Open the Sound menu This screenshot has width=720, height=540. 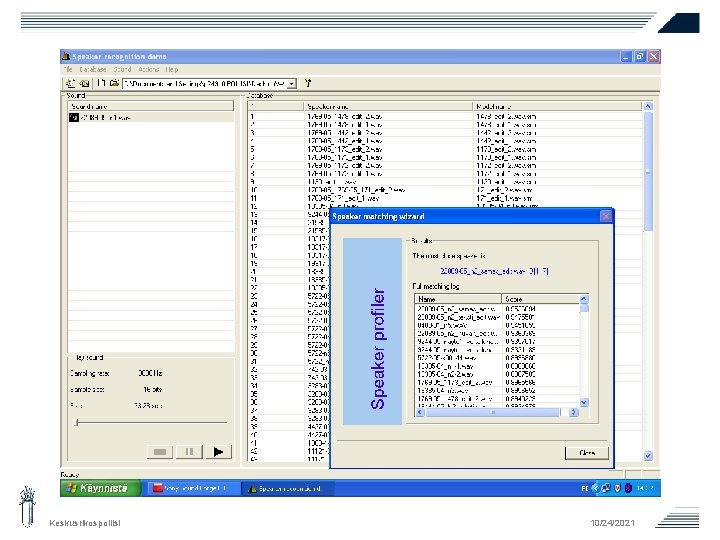[122, 69]
